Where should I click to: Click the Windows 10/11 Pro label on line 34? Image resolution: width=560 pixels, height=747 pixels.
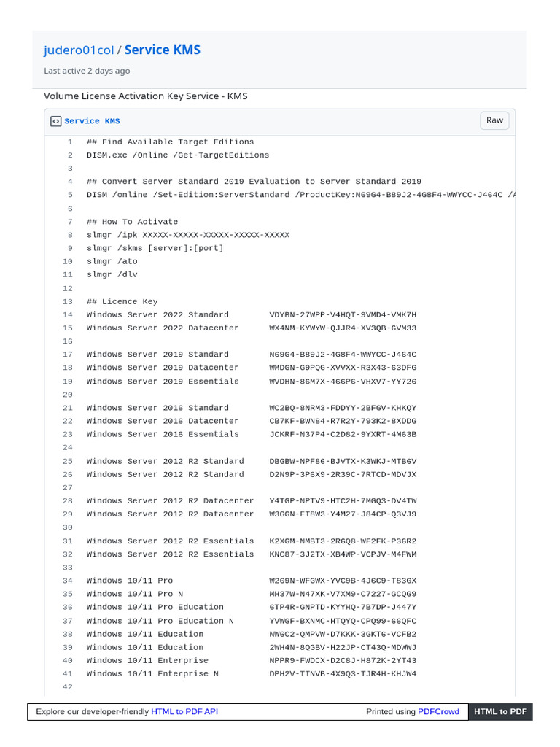(x=130, y=581)
